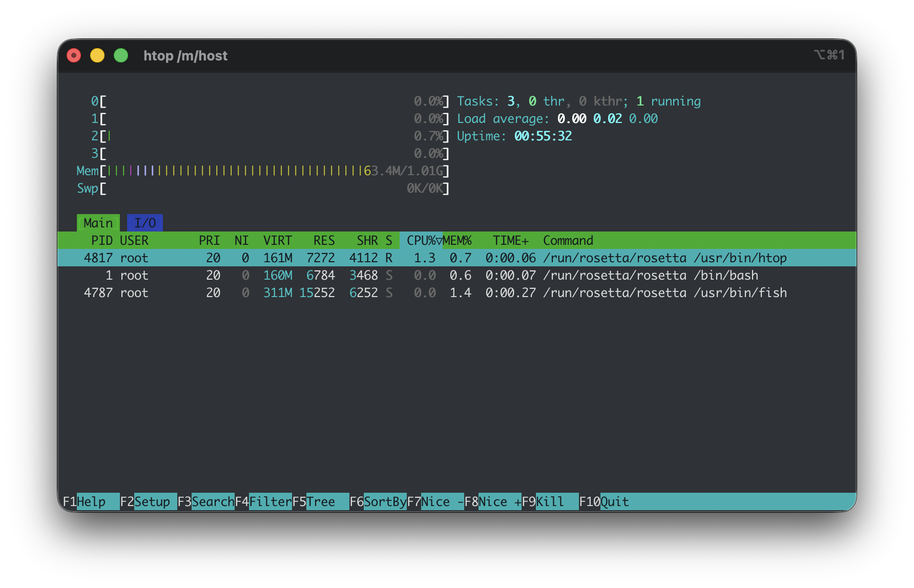Switch to the I/O tab
Viewport: 914px width, 588px height.
tap(146, 222)
